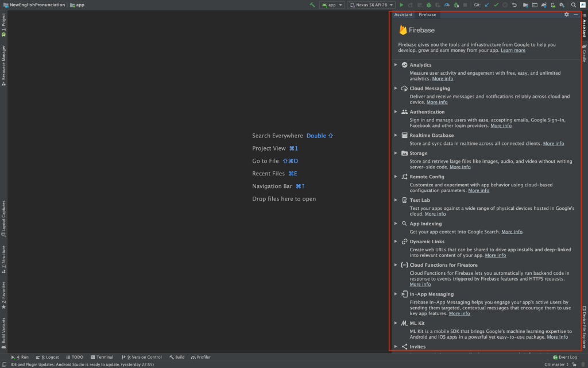Click the Remote Config icon
The image size is (588, 368).
(405, 177)
